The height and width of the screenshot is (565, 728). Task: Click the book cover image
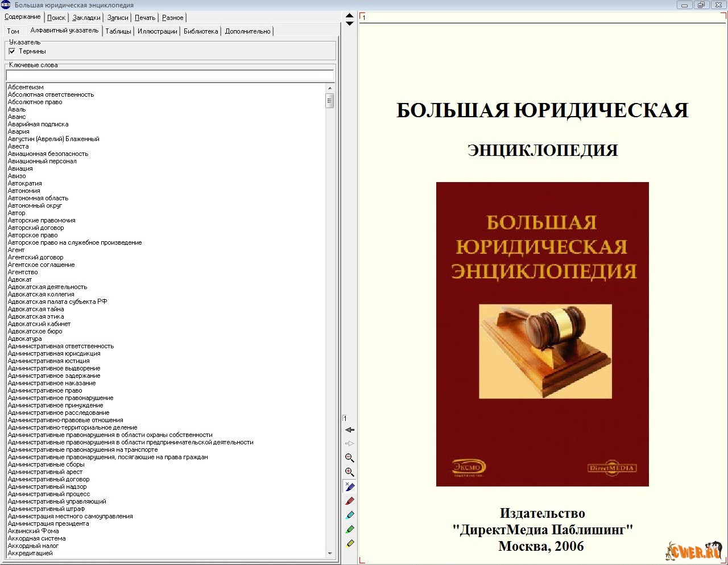pyautogui.click(x=542, y=334)
